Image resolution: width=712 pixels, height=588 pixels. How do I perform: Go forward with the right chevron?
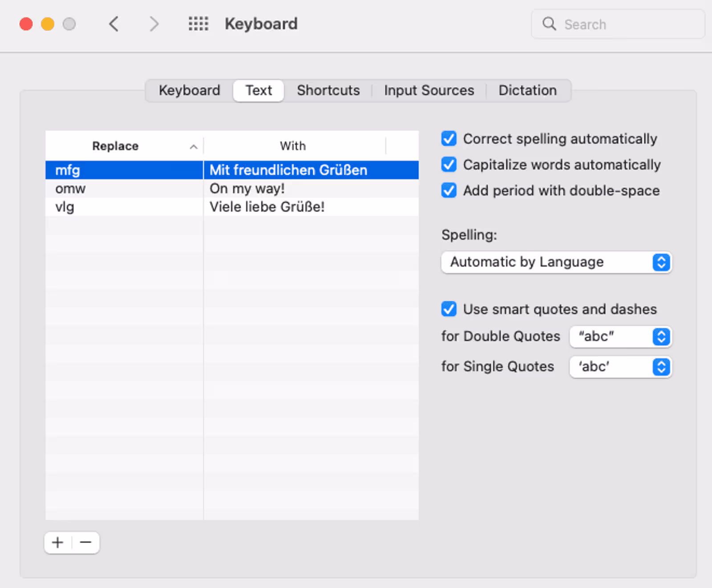pyautogui.click(x=154, y=24)
